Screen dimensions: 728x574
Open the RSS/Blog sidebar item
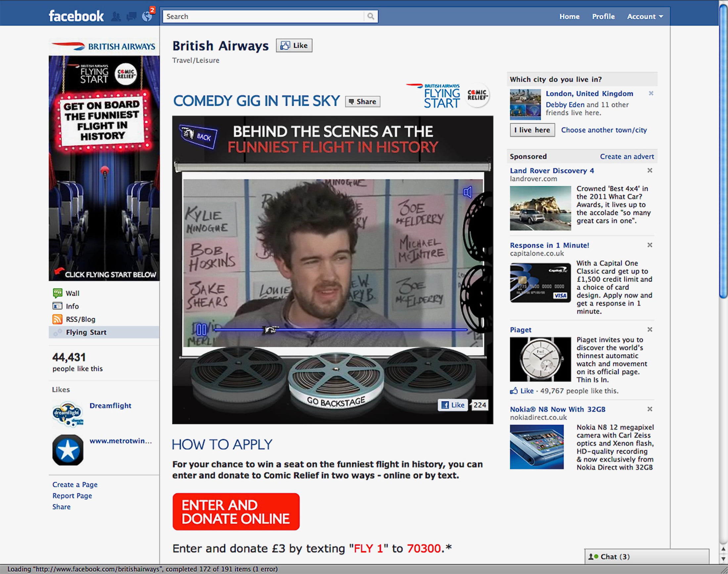pyautogui.click(x=80, y=319)
